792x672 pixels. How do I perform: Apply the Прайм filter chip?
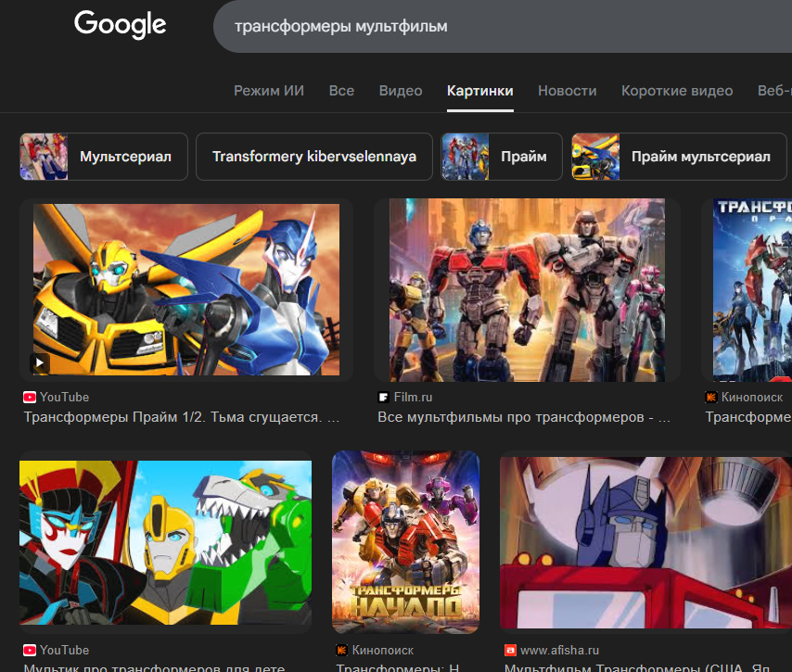tap(502, 157)
